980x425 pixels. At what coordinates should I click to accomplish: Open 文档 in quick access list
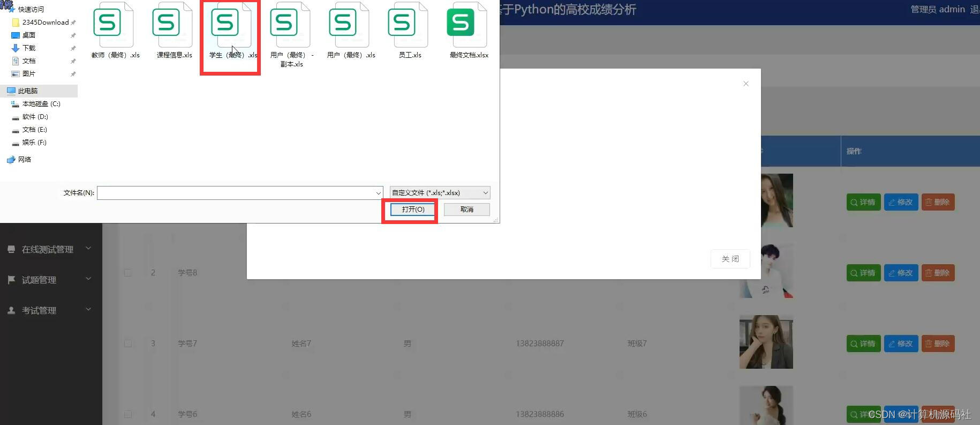tap(29, 61)
